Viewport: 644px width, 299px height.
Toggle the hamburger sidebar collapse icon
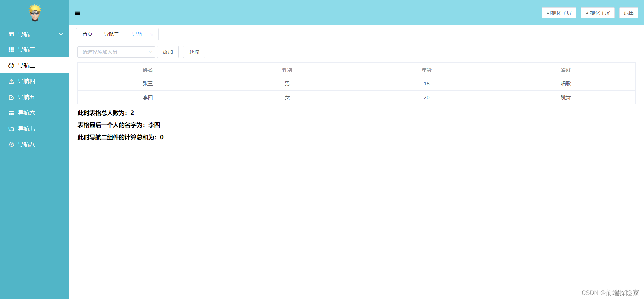tap(78, 13)
